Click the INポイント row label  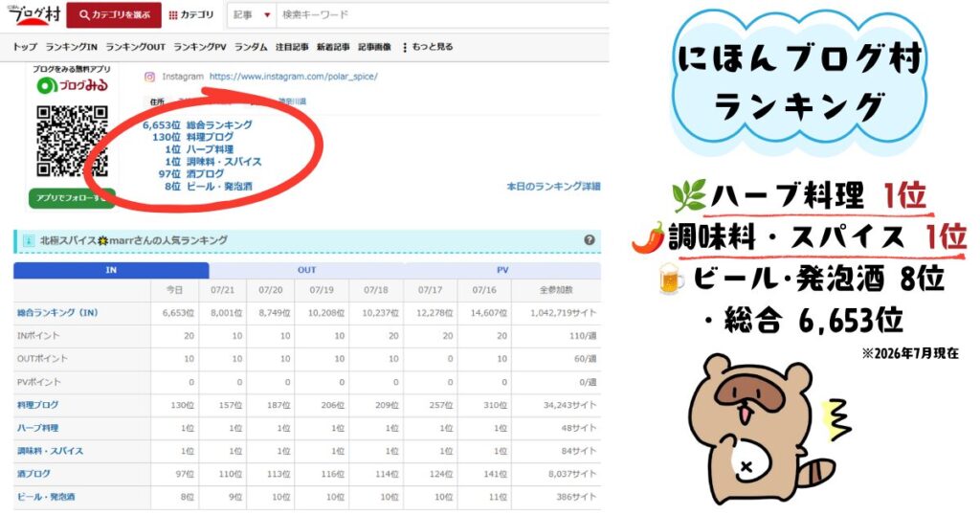[38, 336]
